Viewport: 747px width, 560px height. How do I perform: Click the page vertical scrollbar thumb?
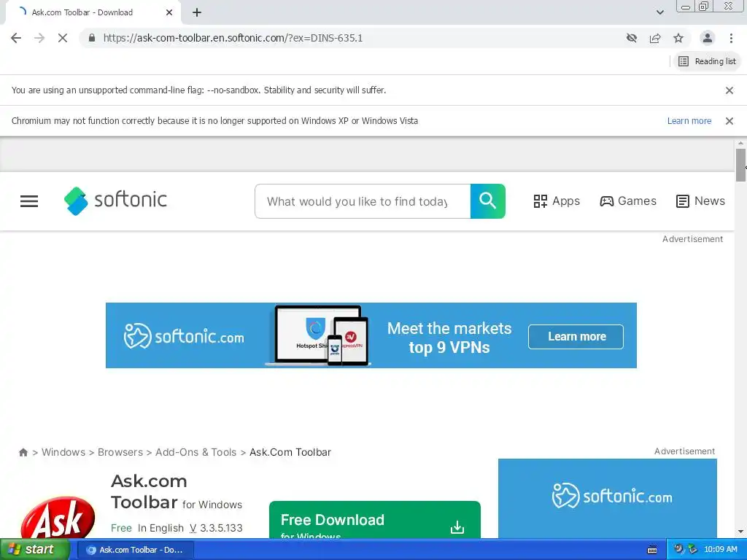point(740,165)
